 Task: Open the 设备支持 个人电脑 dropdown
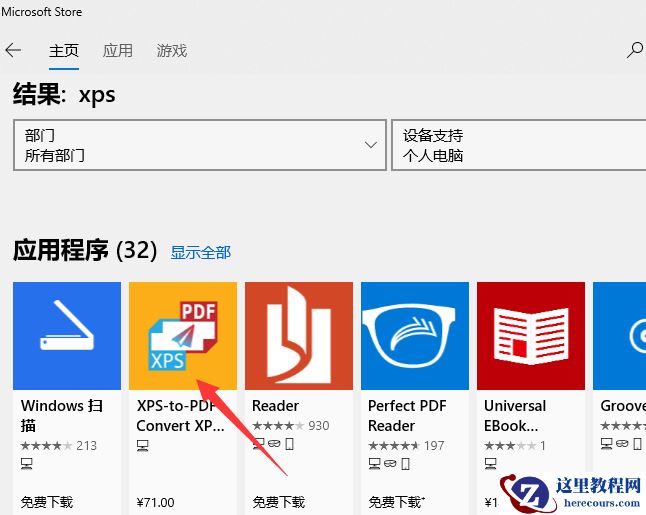click(519, 145)
